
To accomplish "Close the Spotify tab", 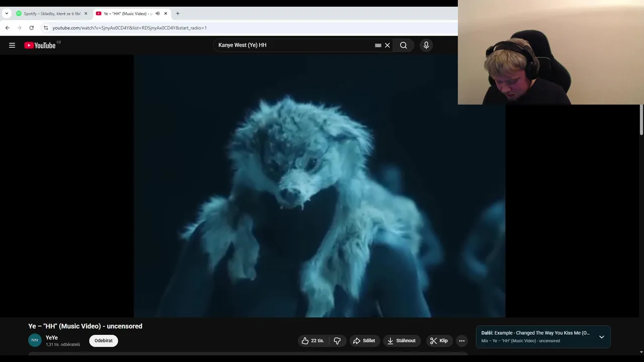I will click(86, 14).
